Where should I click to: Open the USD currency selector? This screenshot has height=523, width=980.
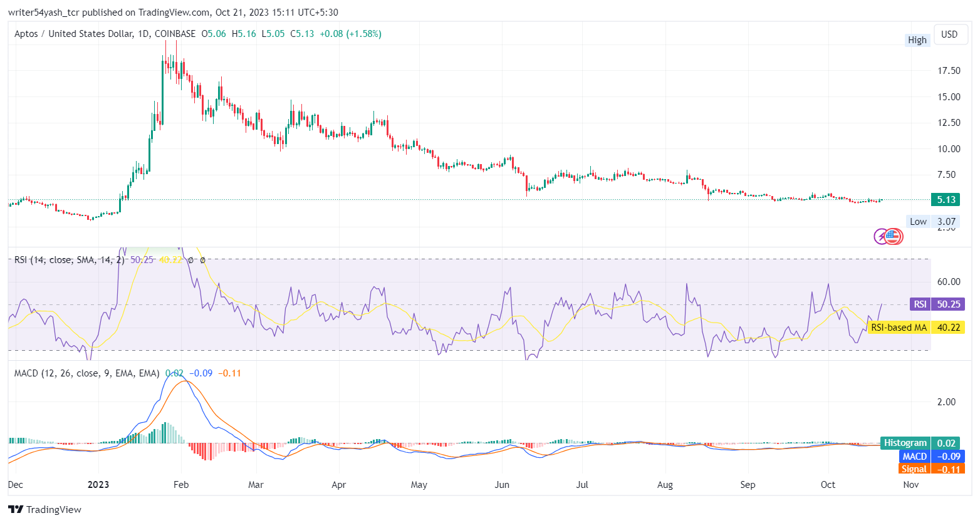(949, 34)
